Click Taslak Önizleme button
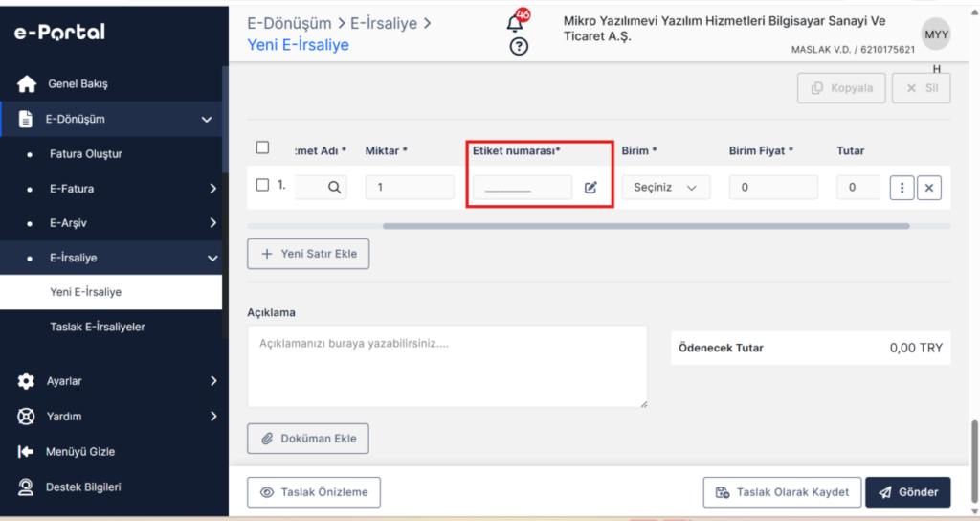 314,492
